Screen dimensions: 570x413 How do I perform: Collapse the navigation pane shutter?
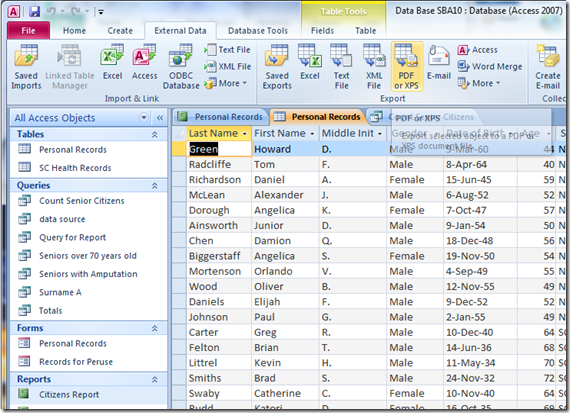(x=160, y=117)
